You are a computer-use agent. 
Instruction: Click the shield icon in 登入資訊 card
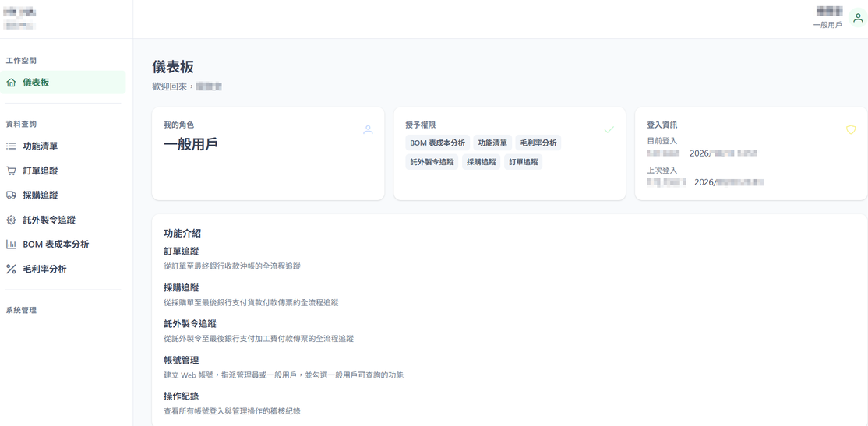pos(851,130)
